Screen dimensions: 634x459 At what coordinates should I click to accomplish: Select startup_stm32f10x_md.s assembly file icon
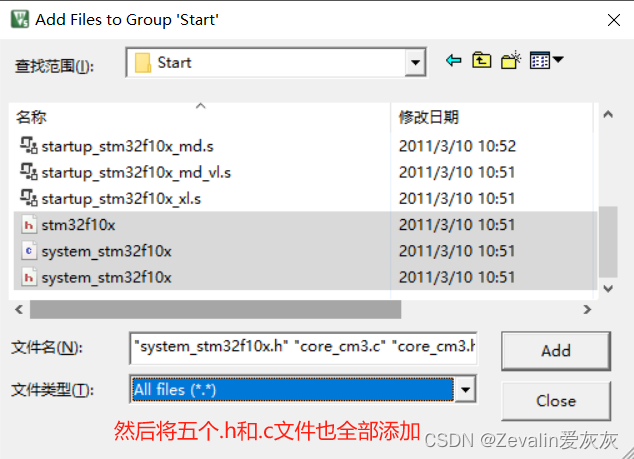29,146
